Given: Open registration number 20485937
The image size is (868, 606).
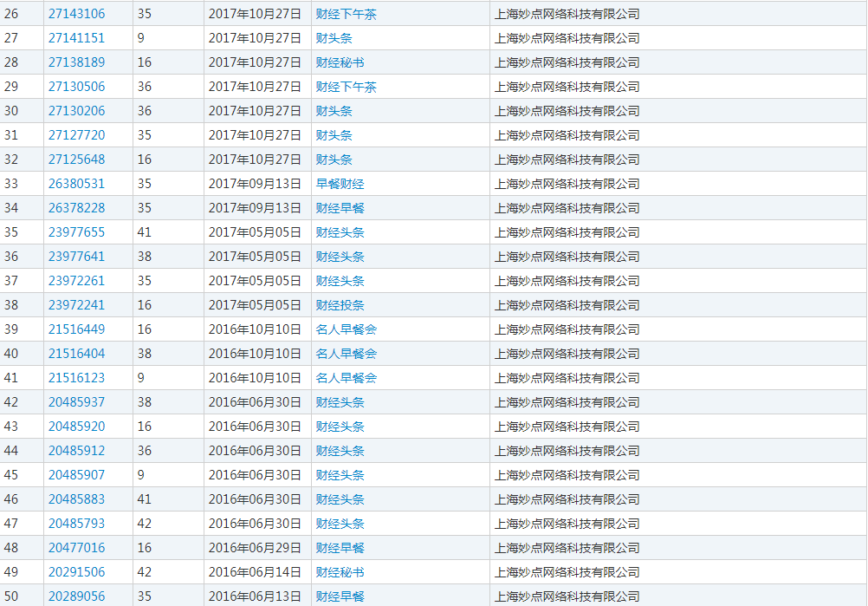Looking at the screenshot, I should click(76, 403).
